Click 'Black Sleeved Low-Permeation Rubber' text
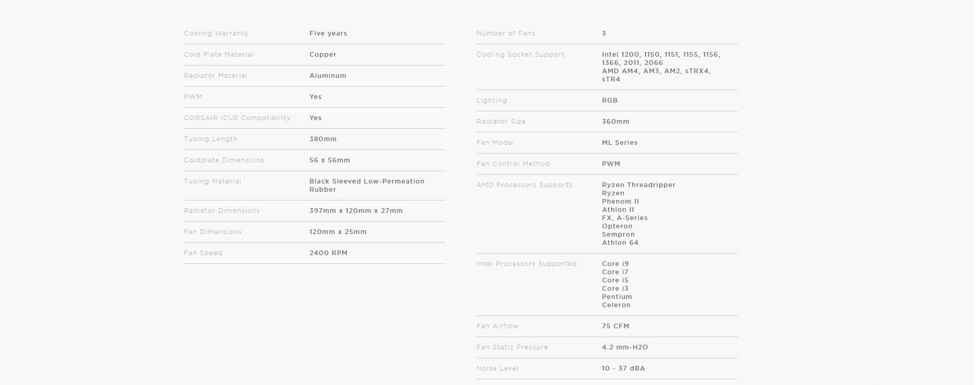This screenshot has width=980, height=385. [x=366, y=185]
